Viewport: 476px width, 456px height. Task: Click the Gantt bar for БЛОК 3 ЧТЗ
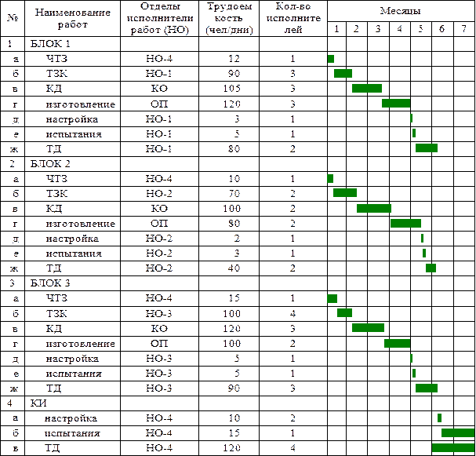tap(332, 299)
